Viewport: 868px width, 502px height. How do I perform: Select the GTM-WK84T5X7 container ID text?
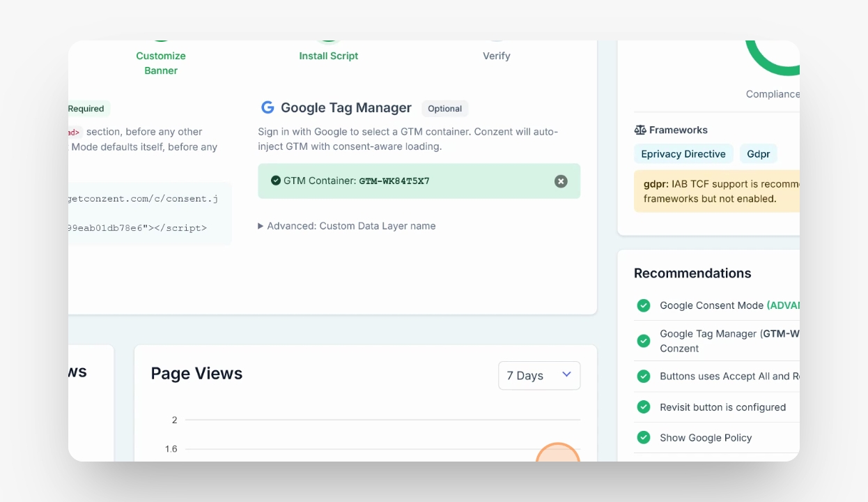click(394, 181)
